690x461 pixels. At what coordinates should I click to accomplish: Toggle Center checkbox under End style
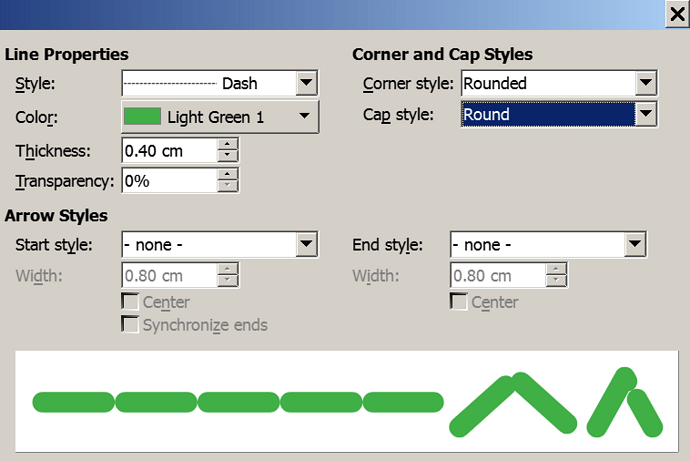(459, 302)
